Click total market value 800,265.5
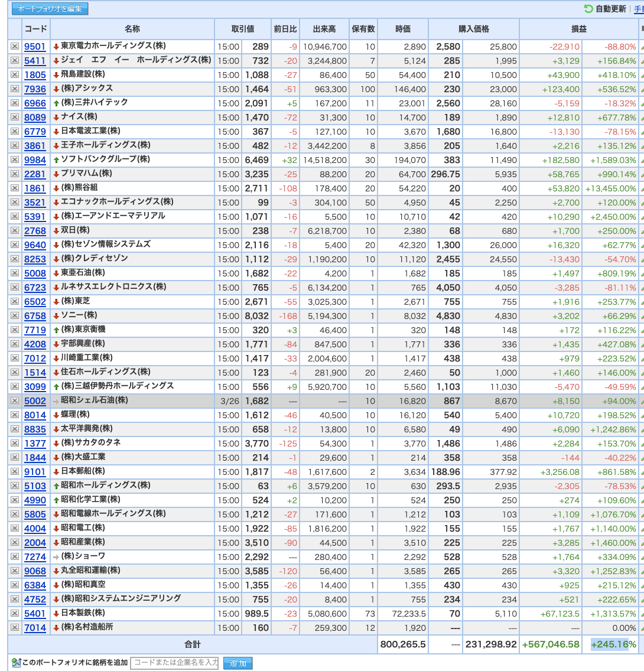644x671 pixels. [403, 644]
